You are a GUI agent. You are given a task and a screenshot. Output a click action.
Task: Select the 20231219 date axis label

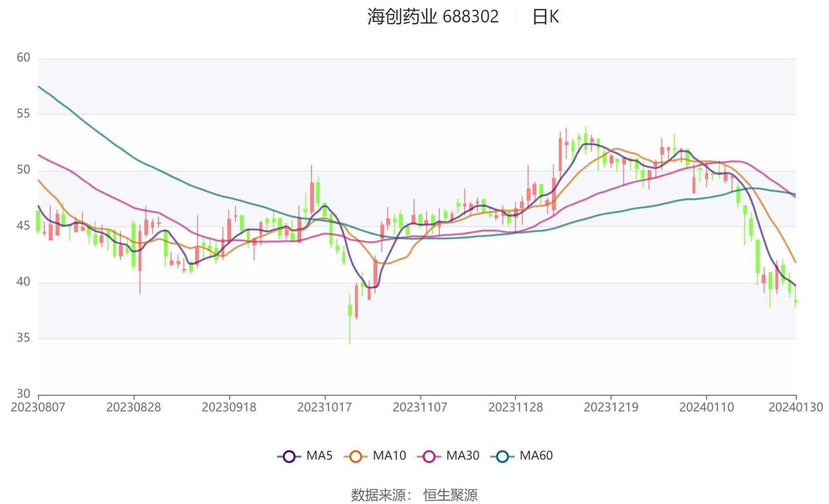tap(611, 407)
